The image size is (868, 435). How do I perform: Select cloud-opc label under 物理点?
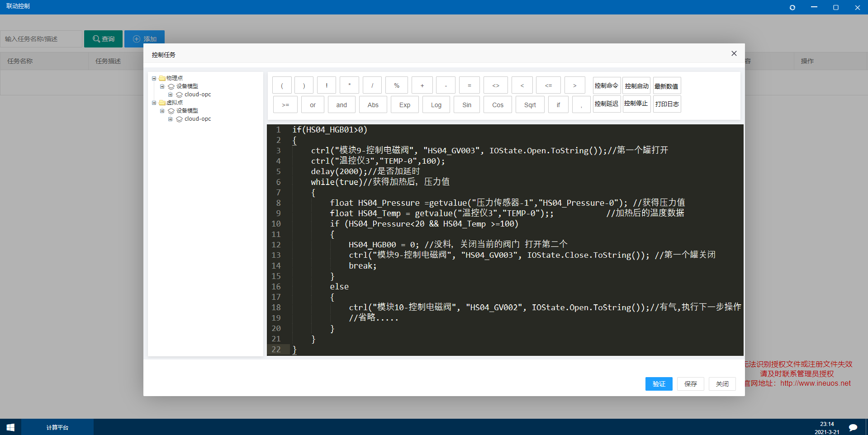coord(198,95)
